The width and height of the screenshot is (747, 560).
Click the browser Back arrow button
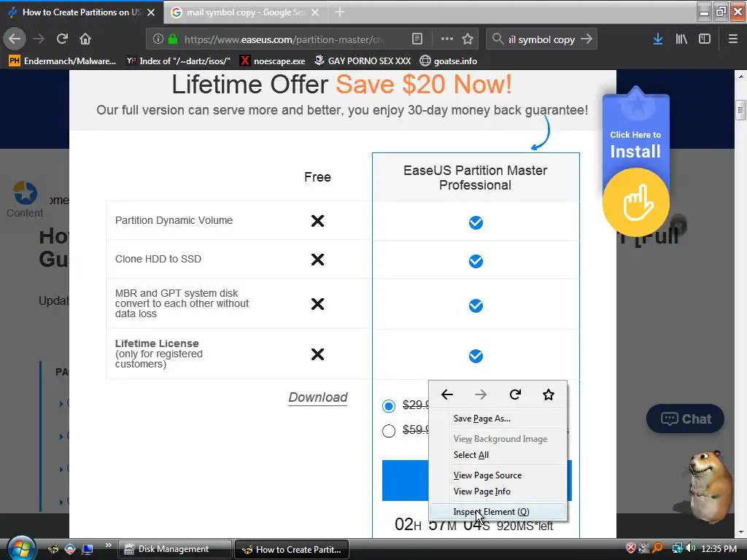click(x=15, y=39)
